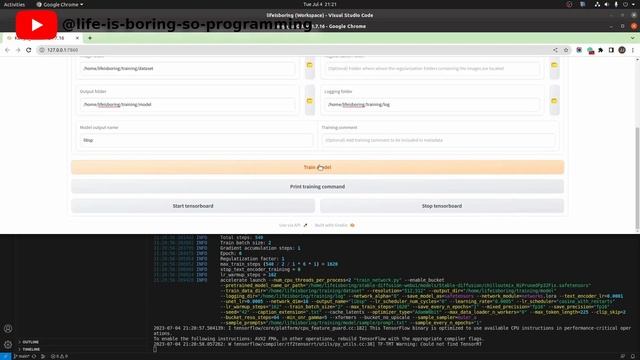Click the Image folder path field
Viewport: 640px width, 360px height.
(187, 68)
